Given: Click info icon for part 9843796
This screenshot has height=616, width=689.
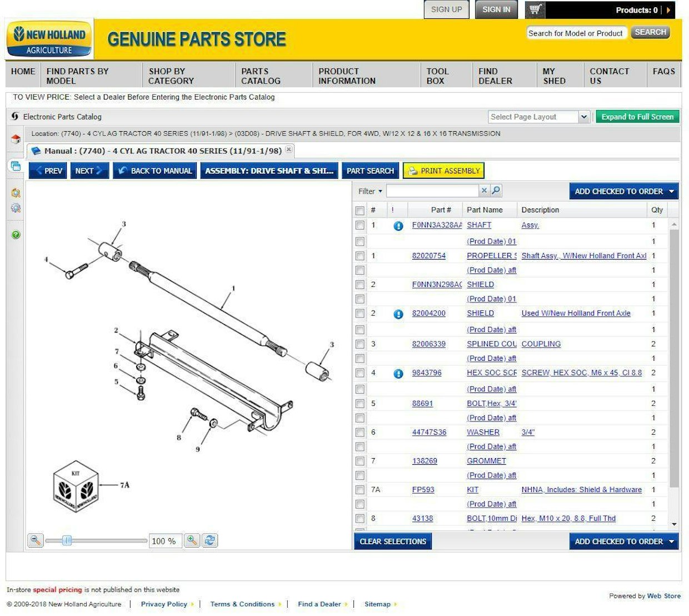Looking at the screenshot, I should pos(398,374).
